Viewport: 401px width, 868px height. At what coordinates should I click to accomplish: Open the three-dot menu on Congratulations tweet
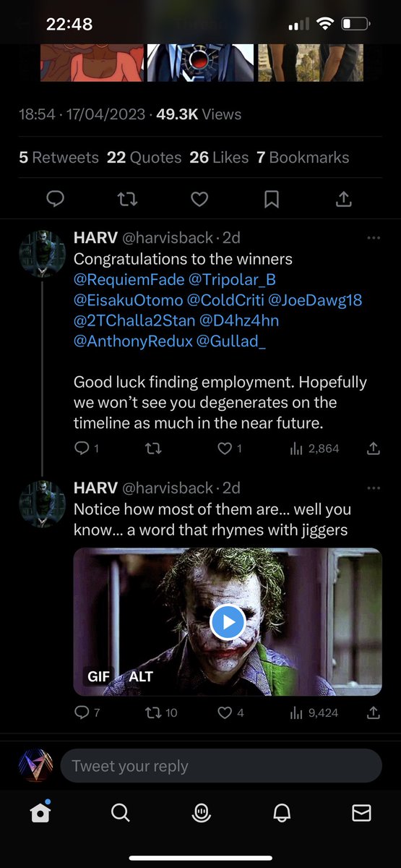[374, 238]
